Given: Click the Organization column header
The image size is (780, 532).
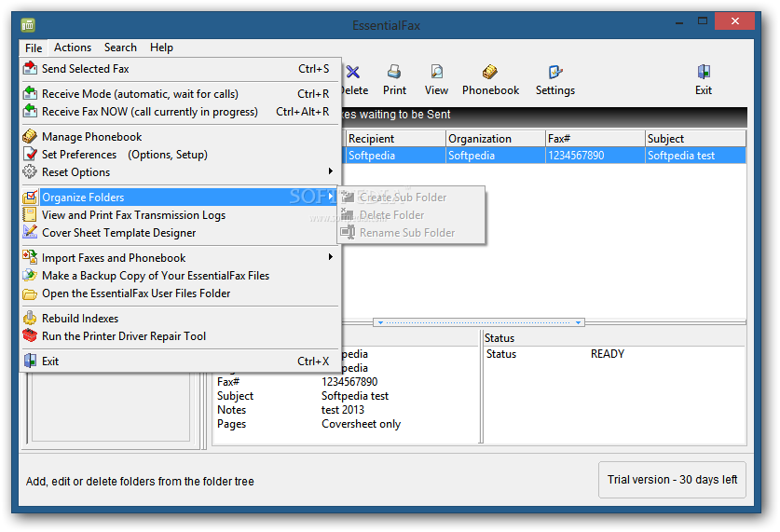Looking at the screenshot, I should pyautogui.click(x=495, y=139).
